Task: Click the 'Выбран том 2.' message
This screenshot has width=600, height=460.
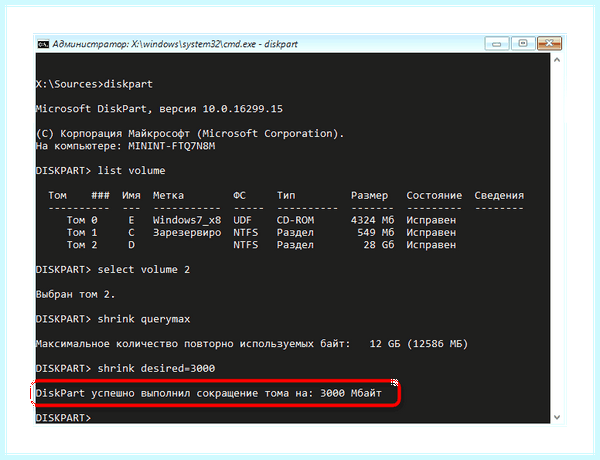Action: tap(75, 295)
